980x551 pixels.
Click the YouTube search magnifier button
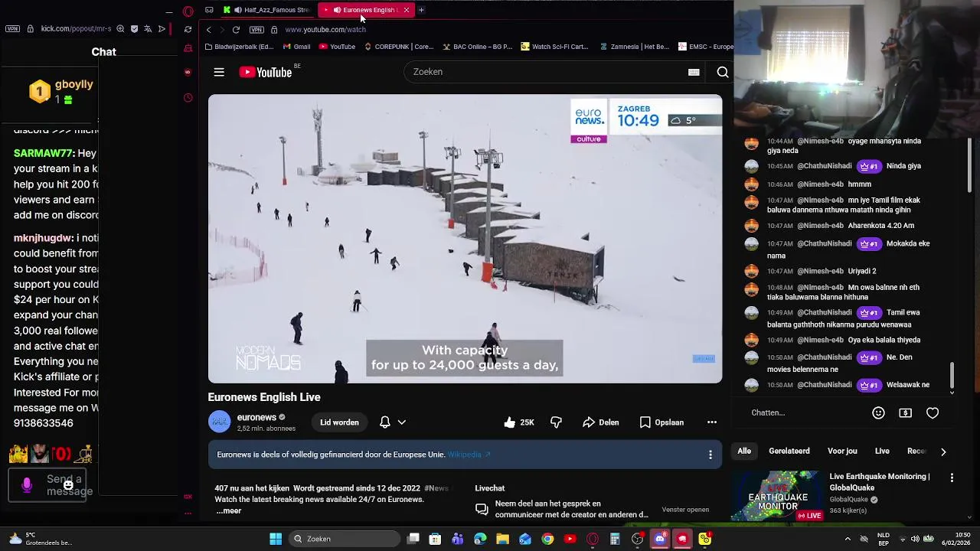[x=722, y=72]
